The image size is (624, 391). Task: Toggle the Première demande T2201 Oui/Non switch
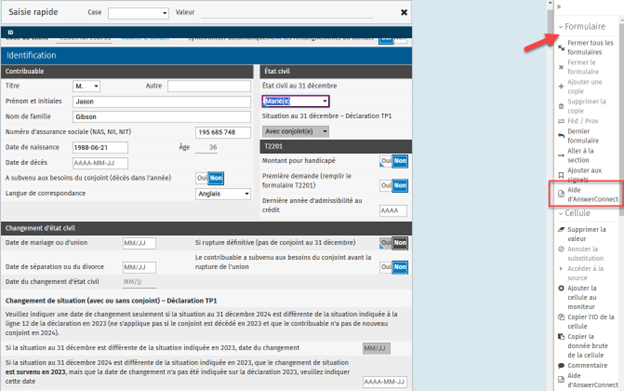click(x=394, y=185)
